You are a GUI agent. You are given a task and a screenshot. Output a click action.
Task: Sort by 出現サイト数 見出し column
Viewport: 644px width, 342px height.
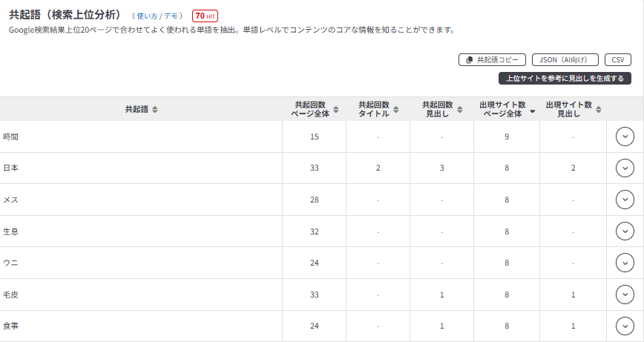click(596, 109)
